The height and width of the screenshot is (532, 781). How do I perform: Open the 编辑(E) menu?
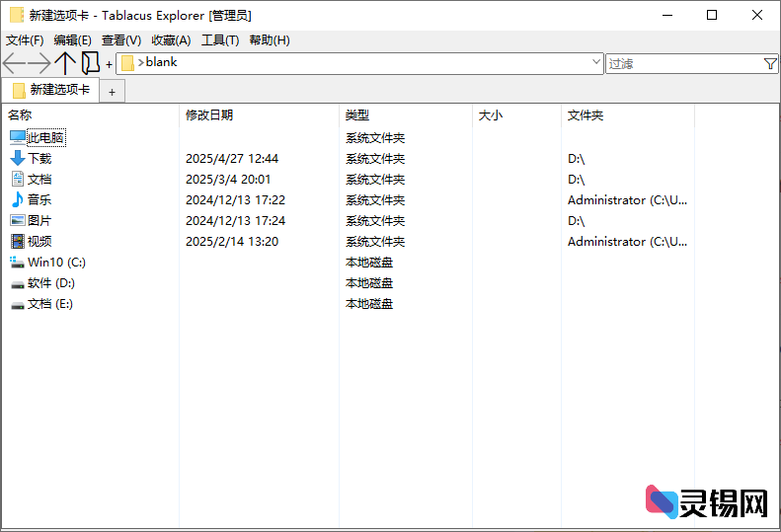73,40
